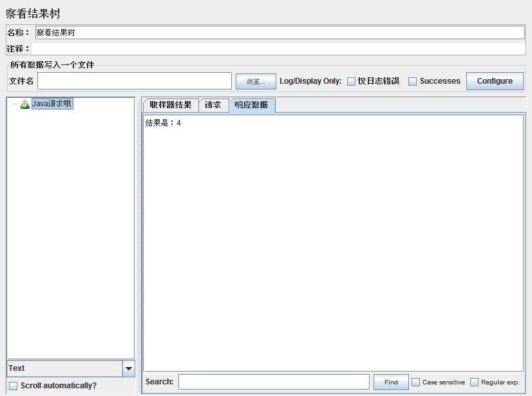Focus the 名称 name input field
This screenshot has height=396, width=532.
280,33
